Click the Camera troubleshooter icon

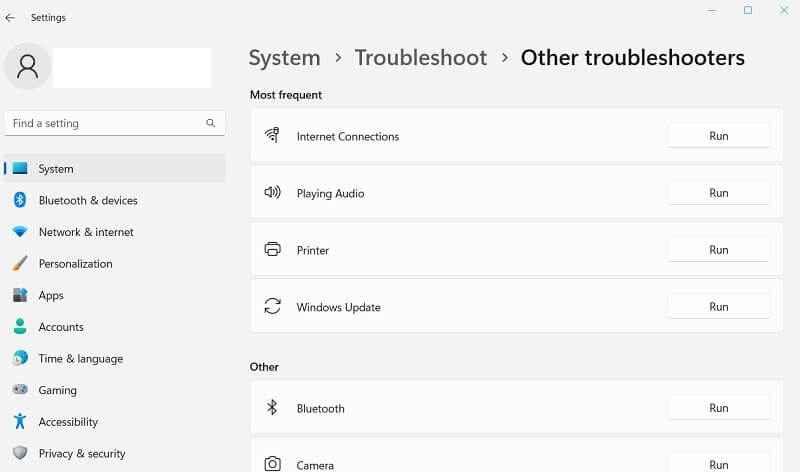[x=272, y=464]
